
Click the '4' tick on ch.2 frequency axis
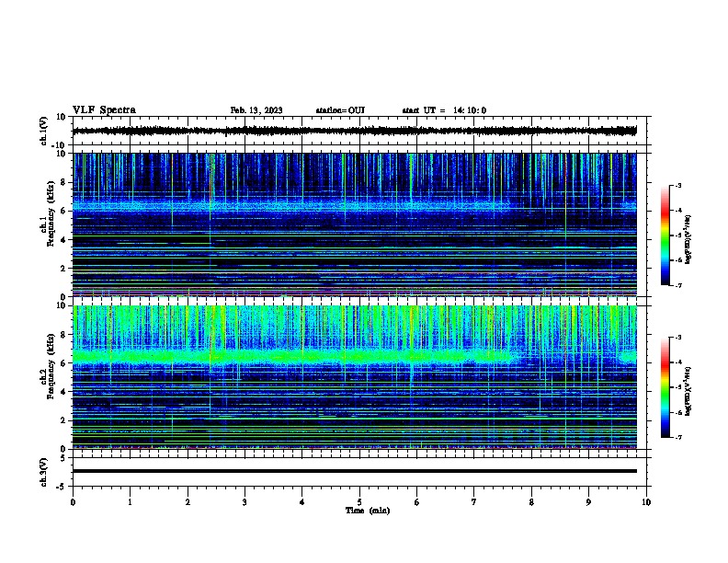pyautogui.click(x=64, y=392)
